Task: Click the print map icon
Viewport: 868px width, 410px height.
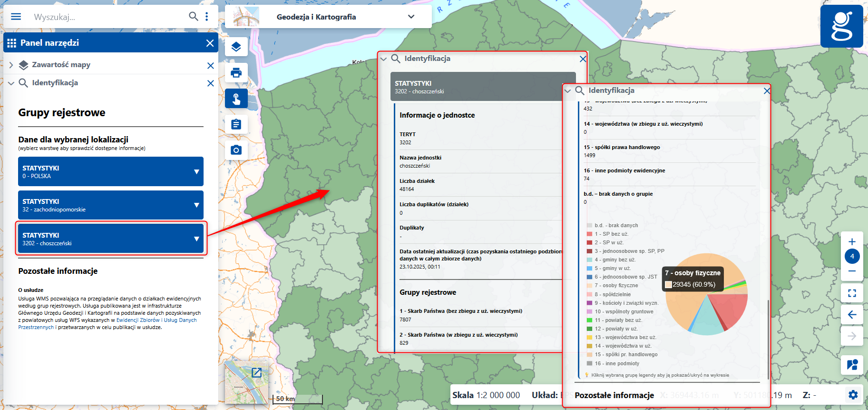Action: (x=236, y=73)
